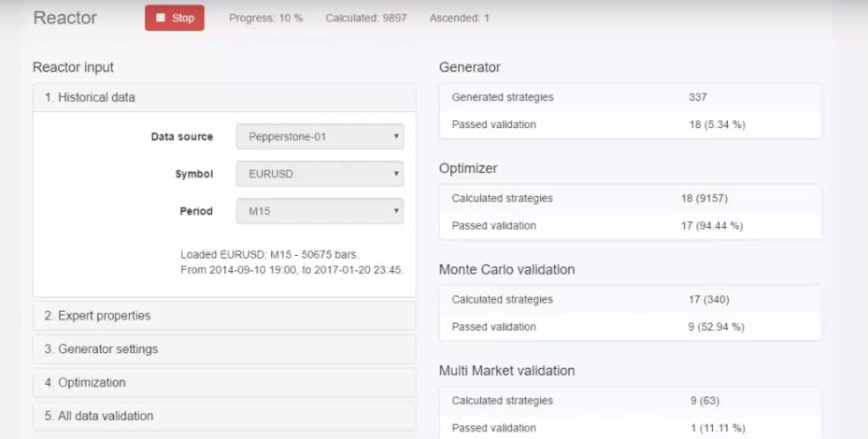Click the Progress: 10 % status text

tap(265, 18)
